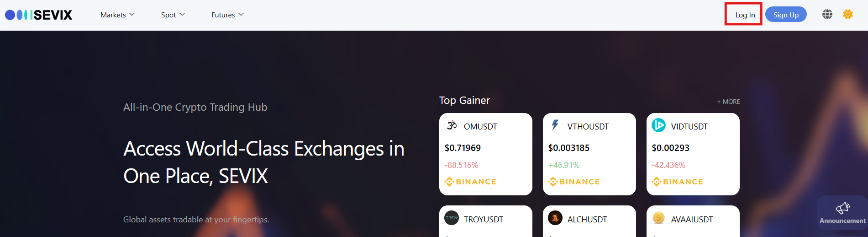868x237 pixels.
Task: Click the TROYUSDT coin icon
Action: (452, 218)
